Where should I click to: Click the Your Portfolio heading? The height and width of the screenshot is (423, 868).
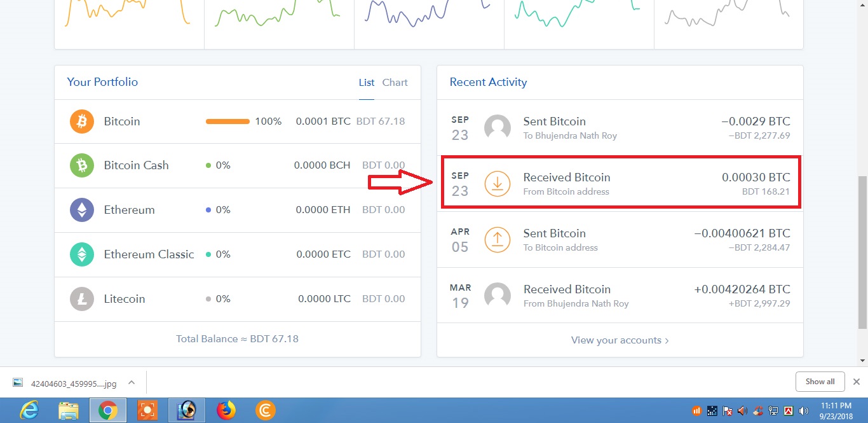click(x=102, y=82)
